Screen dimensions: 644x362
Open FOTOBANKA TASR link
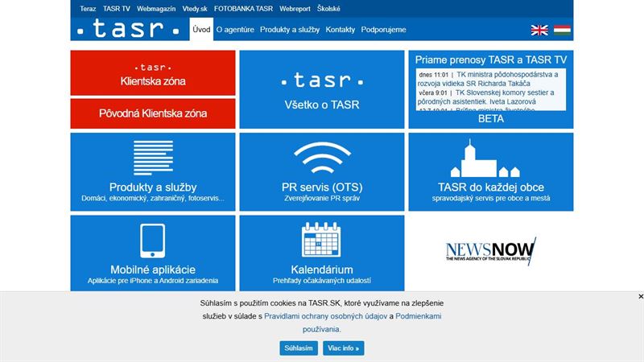click(243, 9)
